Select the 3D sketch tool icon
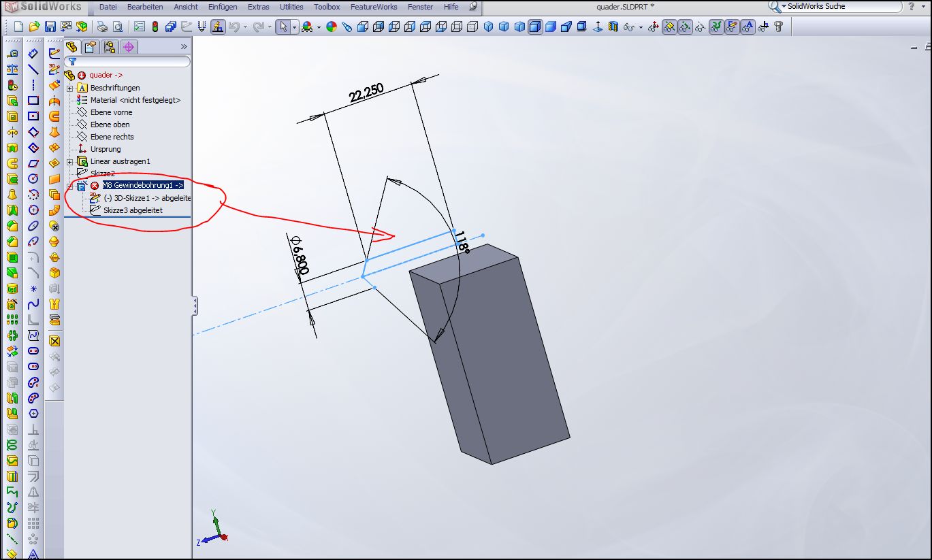This screenshot has height=560, width=932. (x=54, y=69)
